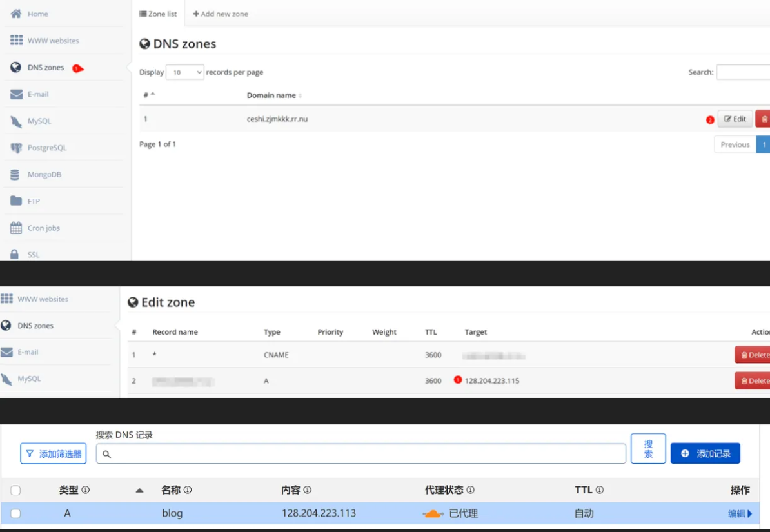Delete the wildcard CNAME record
Viewport: 770px width, 532px height.
point(753,355)
